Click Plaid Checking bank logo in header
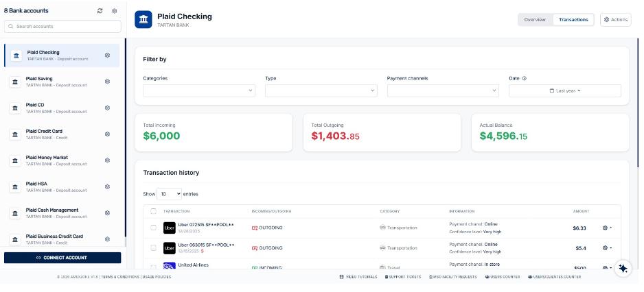The image size is (644, 292). pyautogui.click(x=143, y=19)
